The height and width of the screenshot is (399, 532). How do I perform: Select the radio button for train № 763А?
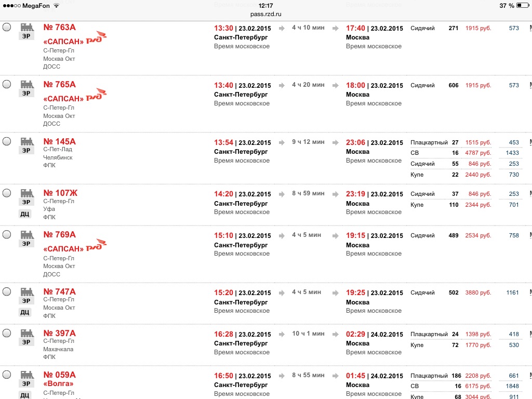pyautogui.click(x=7, y=27)
